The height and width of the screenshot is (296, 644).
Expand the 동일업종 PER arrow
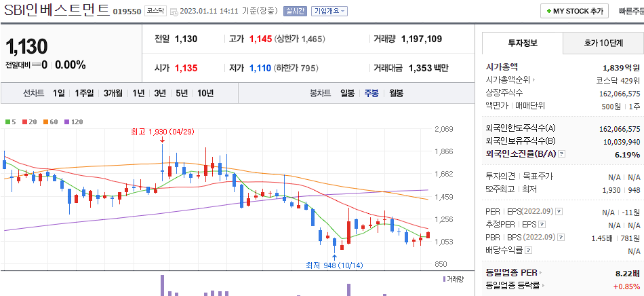(x=540, y=272)
